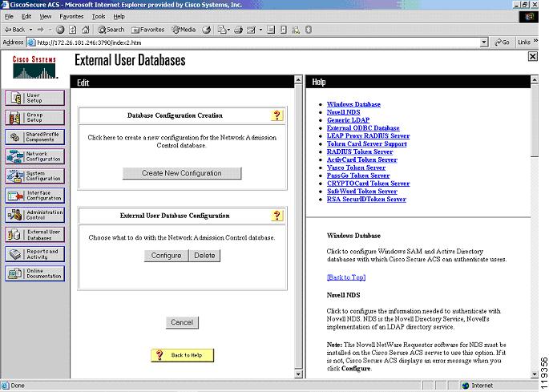Image resolution: width=549 pixels, height=392 pixels.
Task: Open Network Configuration in the sidebar
Action: [x=35, y=156]
